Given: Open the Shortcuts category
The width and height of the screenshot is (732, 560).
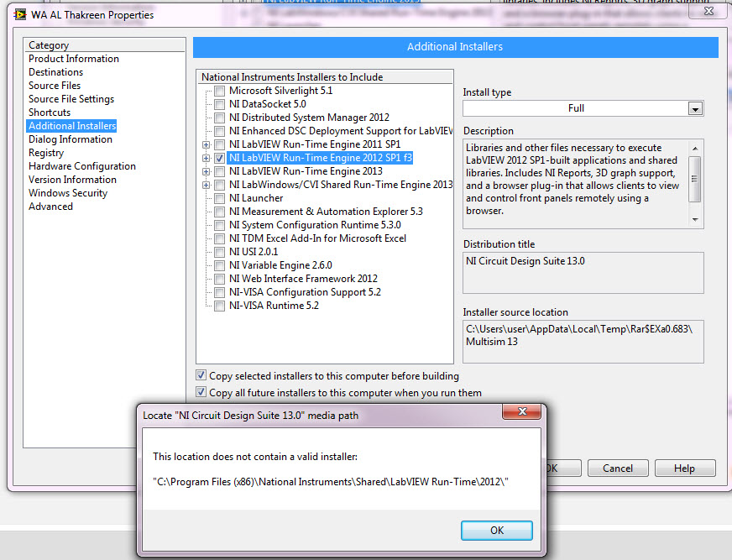Looking at the screenshot, I should click(50, 113).
